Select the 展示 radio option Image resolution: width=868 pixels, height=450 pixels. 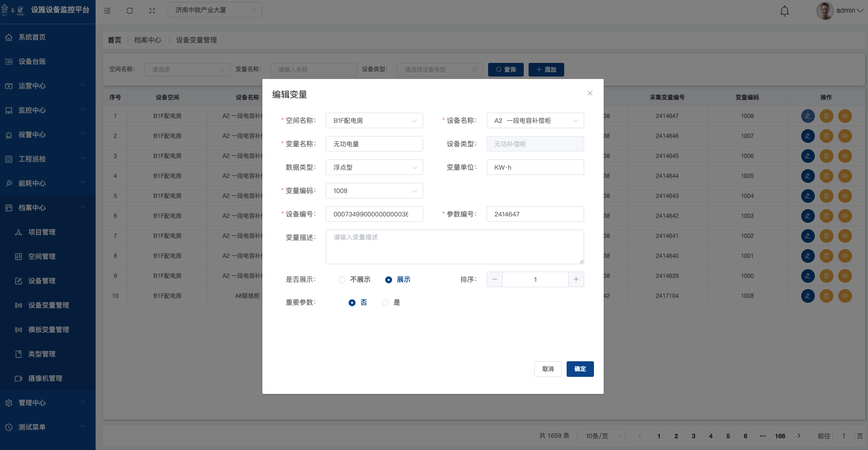(x=389, y=280)
